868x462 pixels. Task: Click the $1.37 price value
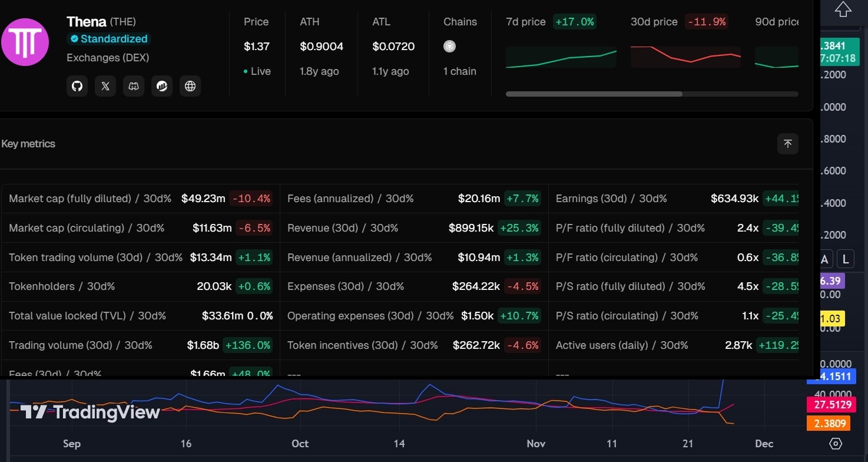point(257,47)
